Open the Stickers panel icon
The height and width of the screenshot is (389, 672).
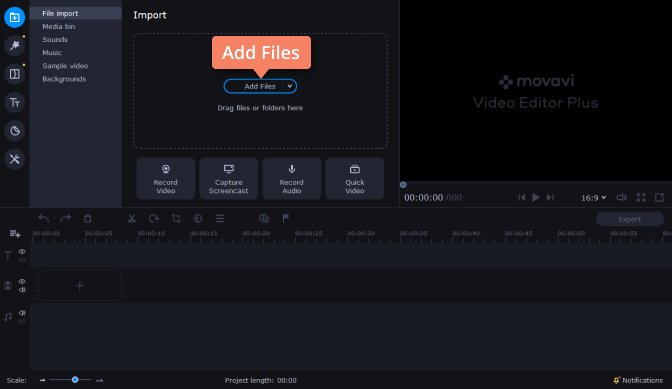point(15,131)
